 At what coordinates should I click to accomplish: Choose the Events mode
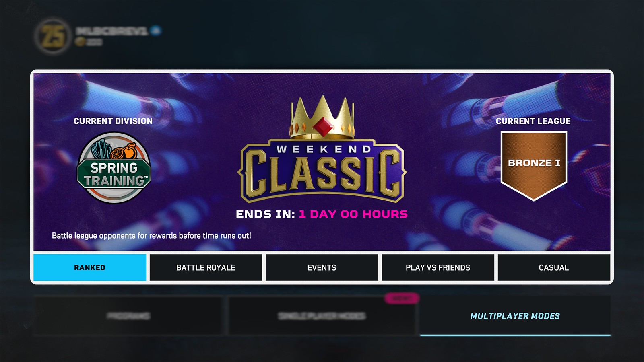click(x=322, y=267)
